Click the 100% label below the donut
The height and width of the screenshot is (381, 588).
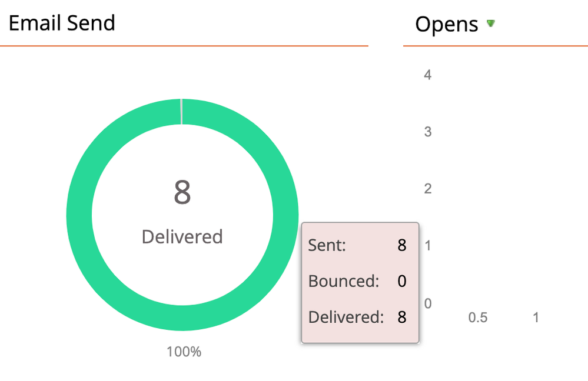tap(184, 352)
